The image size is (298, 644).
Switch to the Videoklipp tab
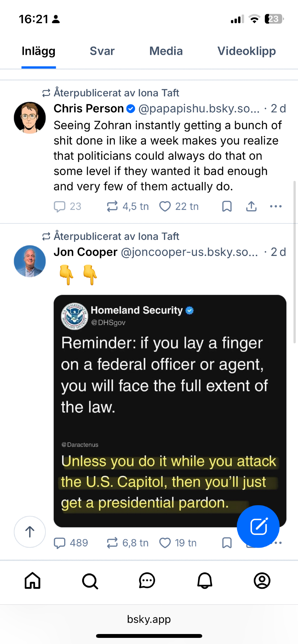tap(246, 51)
